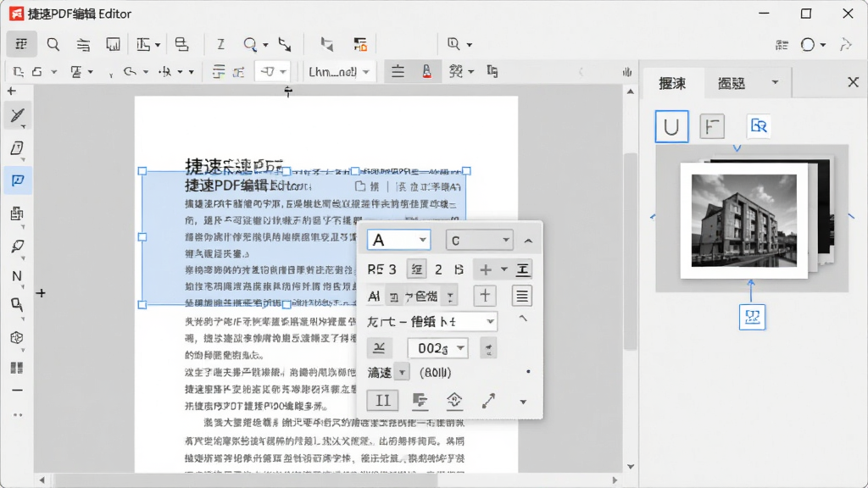Screen dimensions: 868x488
Task: Click the building photo thumbnail
Action: tap(744, 220)
